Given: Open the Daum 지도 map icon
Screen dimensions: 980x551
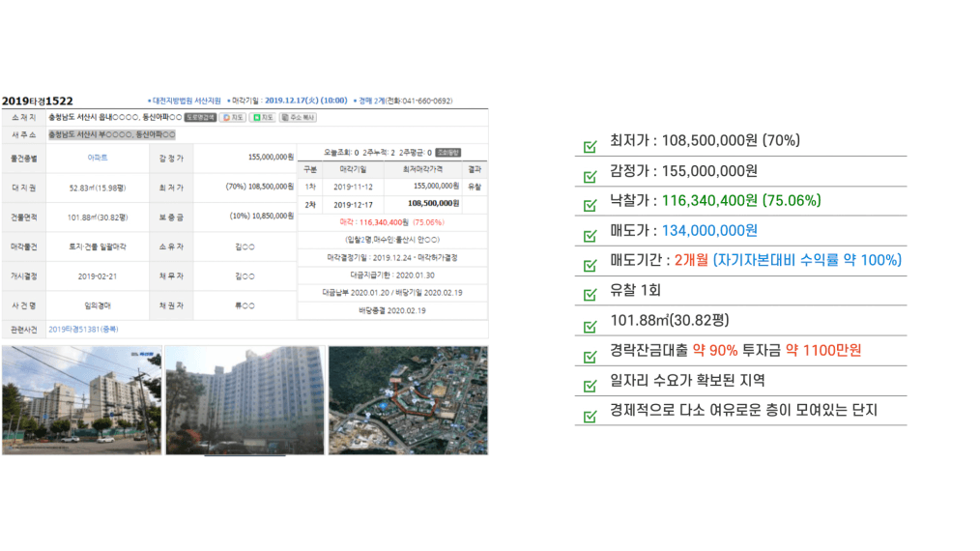Looking at the screenshot, I should pos(233,117).
